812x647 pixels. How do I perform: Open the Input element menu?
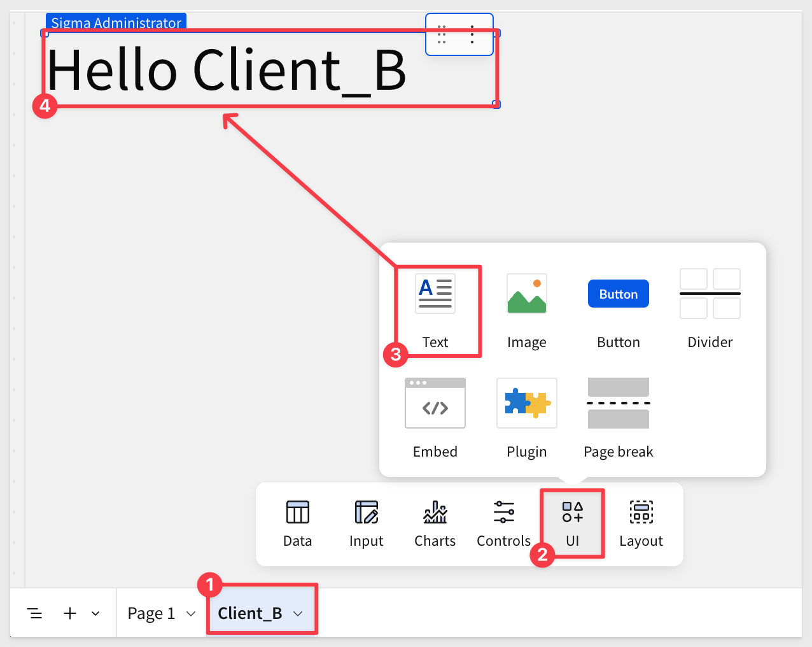367,524
